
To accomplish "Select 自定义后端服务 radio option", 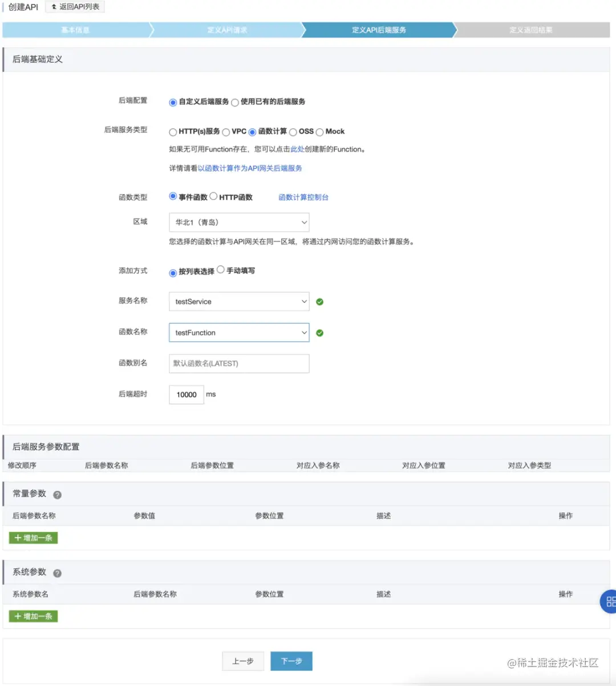I will [173, 103].
